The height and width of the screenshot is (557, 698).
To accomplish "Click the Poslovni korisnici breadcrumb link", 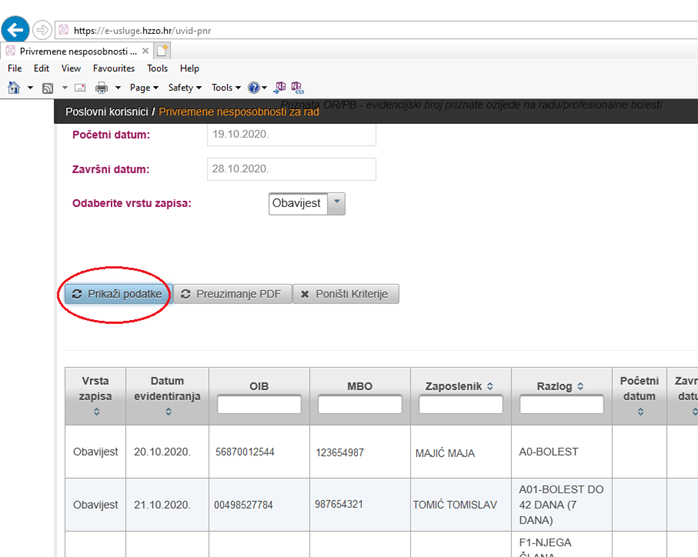I will click(x=107, y=113).
